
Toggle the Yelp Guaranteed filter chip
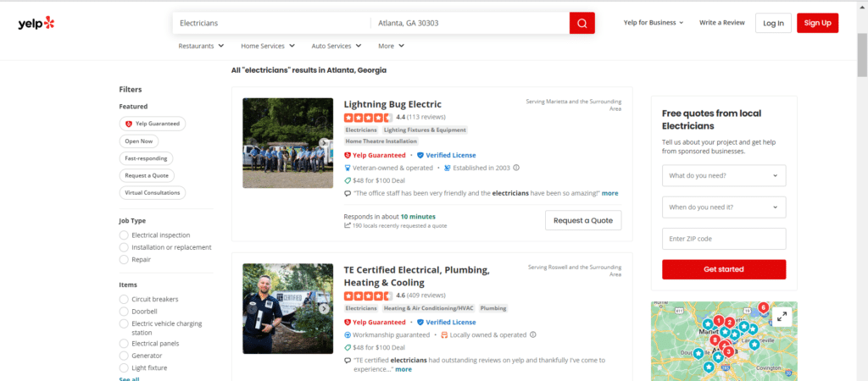[x=153, y=124]
